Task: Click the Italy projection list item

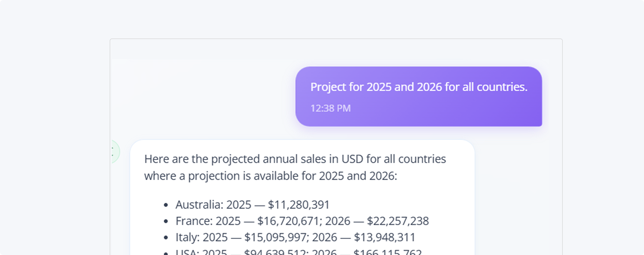Action: (x=295, y=237)
